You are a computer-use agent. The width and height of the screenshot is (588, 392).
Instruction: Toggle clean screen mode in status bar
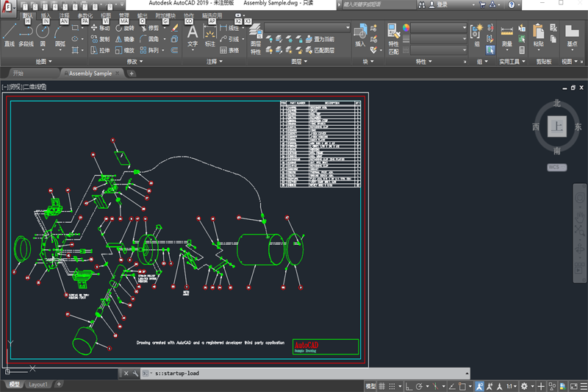tap(574, 386)
